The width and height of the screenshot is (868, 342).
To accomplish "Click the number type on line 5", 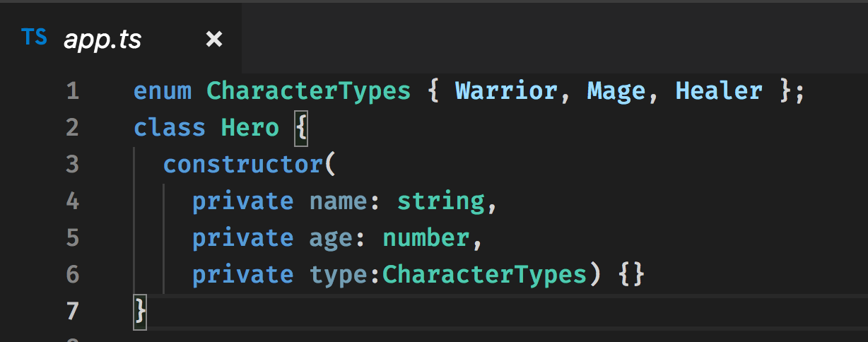I will click(x=426, y=238).
